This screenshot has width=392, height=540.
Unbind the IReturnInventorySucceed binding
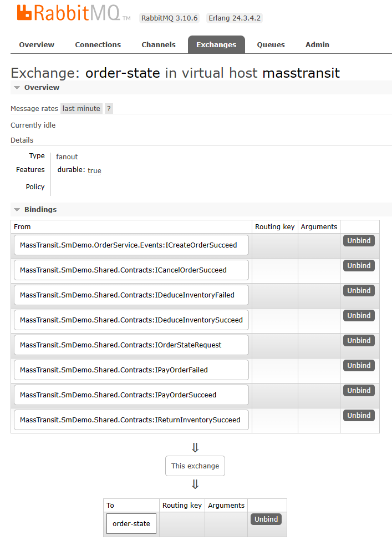click(x=359, y=416)
